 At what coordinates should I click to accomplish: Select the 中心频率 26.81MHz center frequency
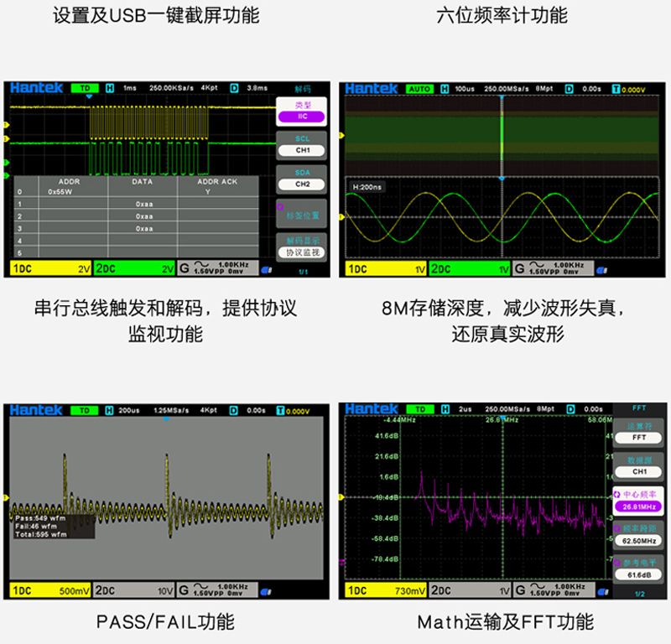(639, 501)
